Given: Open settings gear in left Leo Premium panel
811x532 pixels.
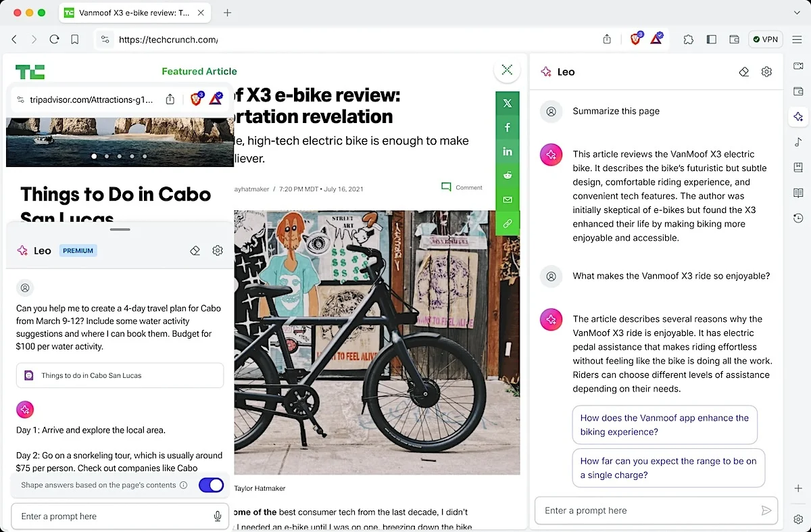Looking at the screenshot, I should pyautogui.click(x=217, y=251).
